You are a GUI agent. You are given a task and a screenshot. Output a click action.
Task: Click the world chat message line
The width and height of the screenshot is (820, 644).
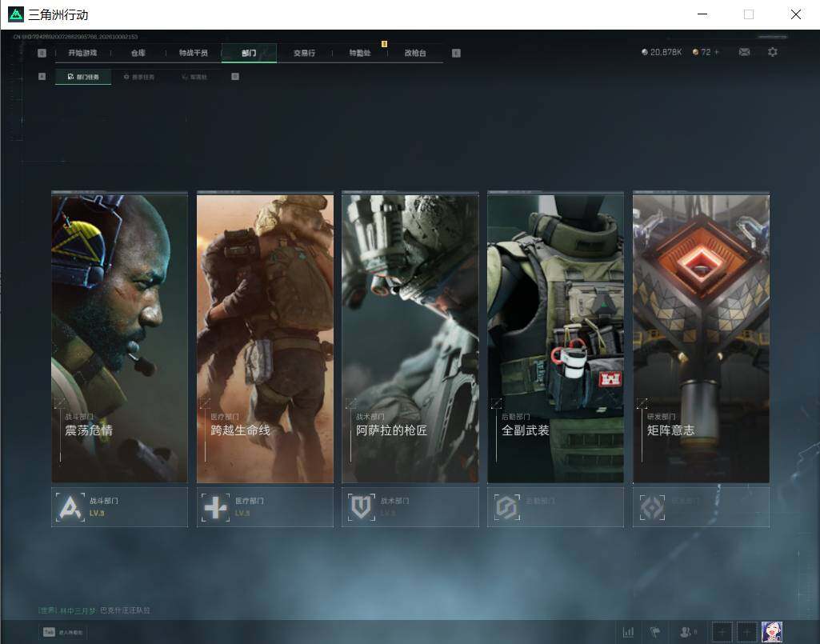click(94, 610)
